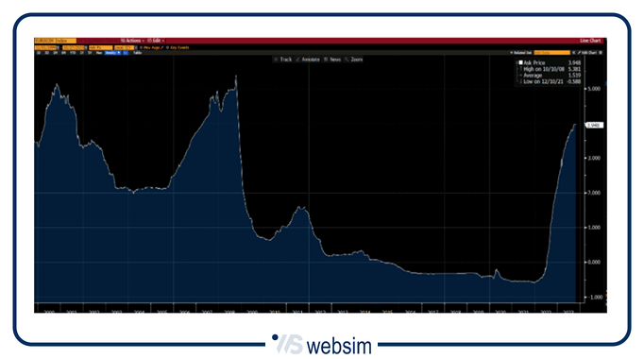Viewport: 644px width, 359px height.
Task: Click the orange Add Data input field
Action: (x=552, y=53)
